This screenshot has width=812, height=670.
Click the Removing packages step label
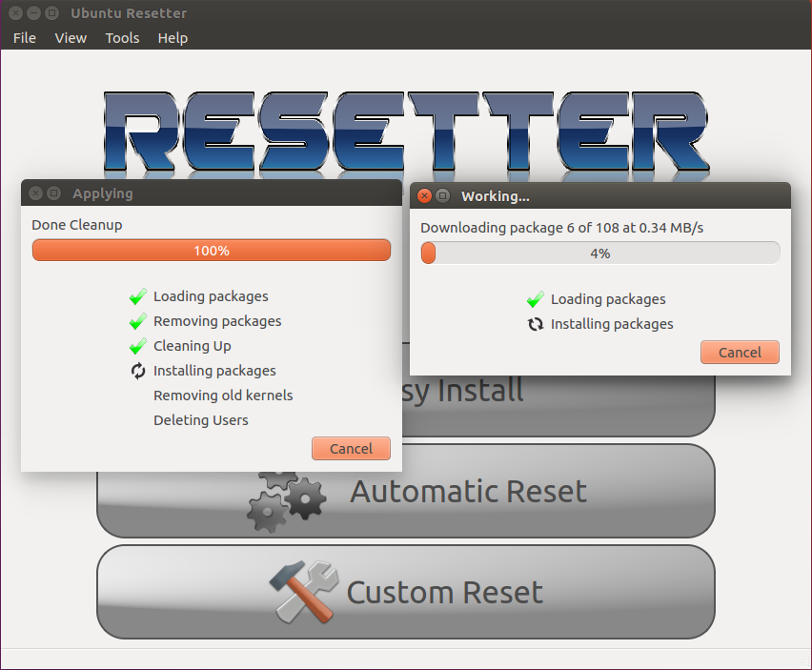(x=217, y=321)
